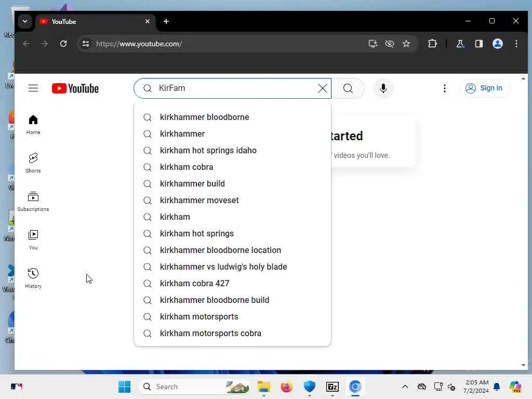Click the YouTube logo
Screen dimensions: 532x399
click(75, 88)
